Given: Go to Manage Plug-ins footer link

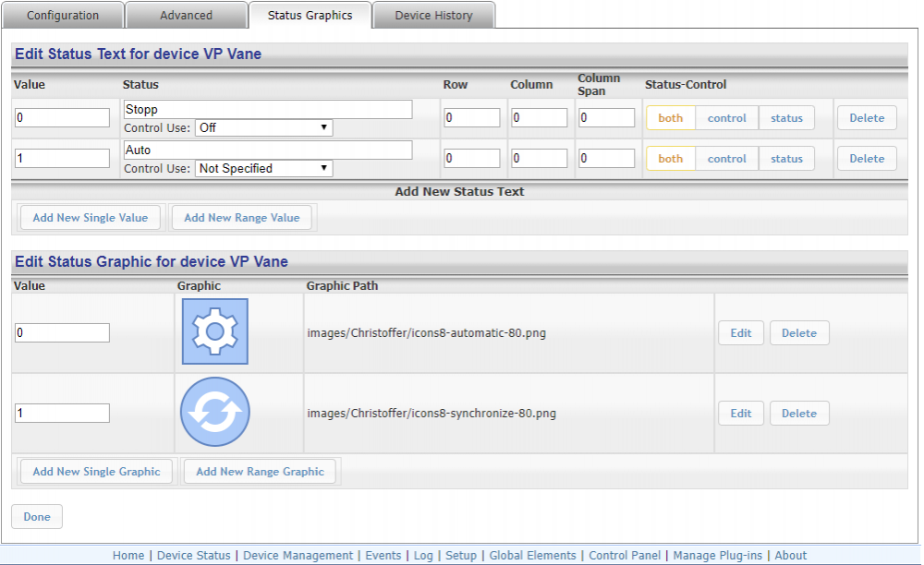Looking at the screenshot, I should coord(717,556).
